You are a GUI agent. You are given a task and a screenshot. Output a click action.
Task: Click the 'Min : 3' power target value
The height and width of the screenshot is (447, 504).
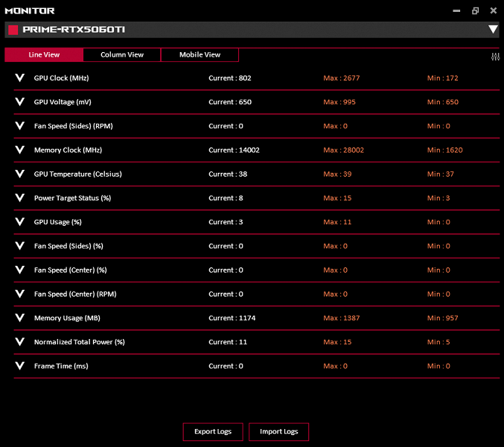pyautogui.click(x=438, y=198)
